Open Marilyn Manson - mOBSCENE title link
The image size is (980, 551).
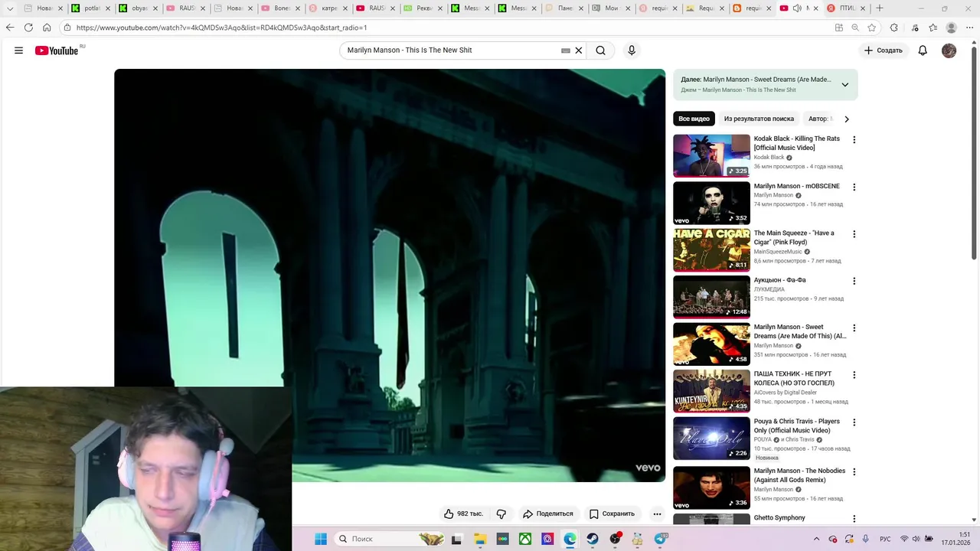[x=797, y=186]
